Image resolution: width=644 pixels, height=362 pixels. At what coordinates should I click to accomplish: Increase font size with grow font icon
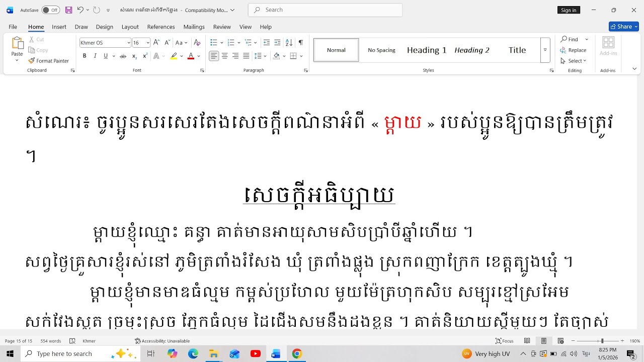coord(156,43)
